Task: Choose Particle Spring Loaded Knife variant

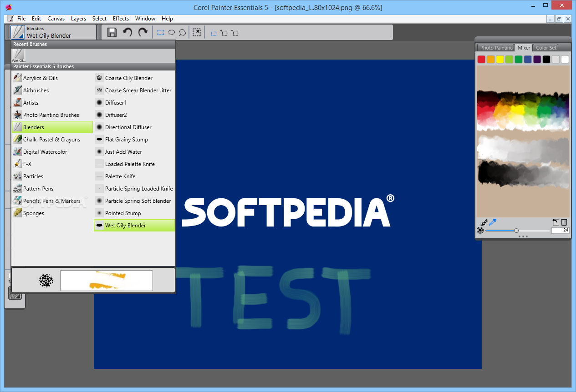Action: click(x=134, y=189)
